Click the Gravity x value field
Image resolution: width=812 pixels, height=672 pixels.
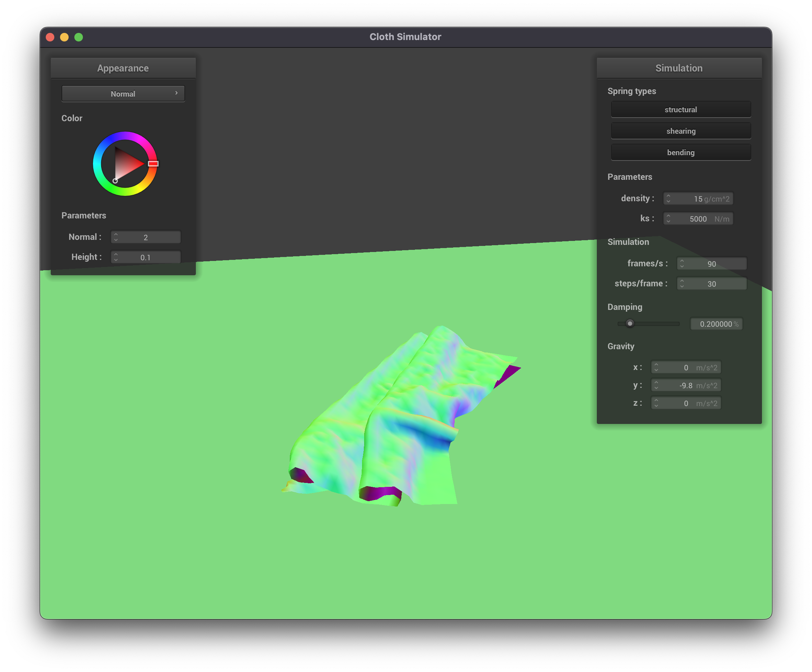coord(686,367)
